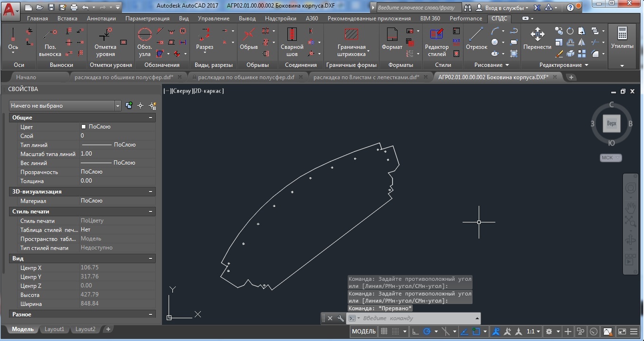Click the ГОСТ style icon
The width and height of the screenshot is (644, 341).
coord(456,42)
